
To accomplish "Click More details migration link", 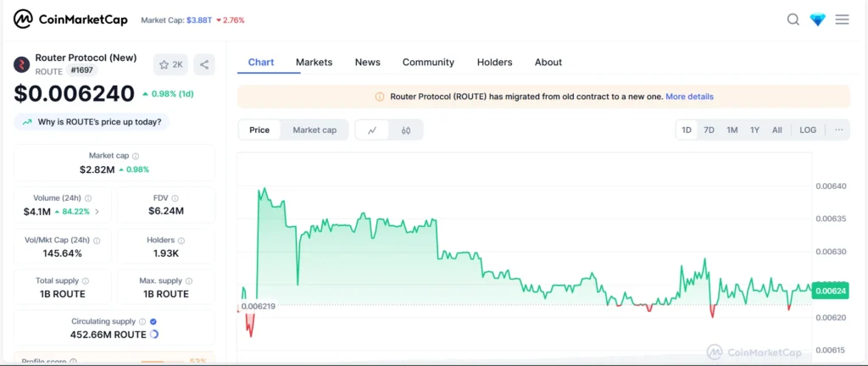I will 689,97.
